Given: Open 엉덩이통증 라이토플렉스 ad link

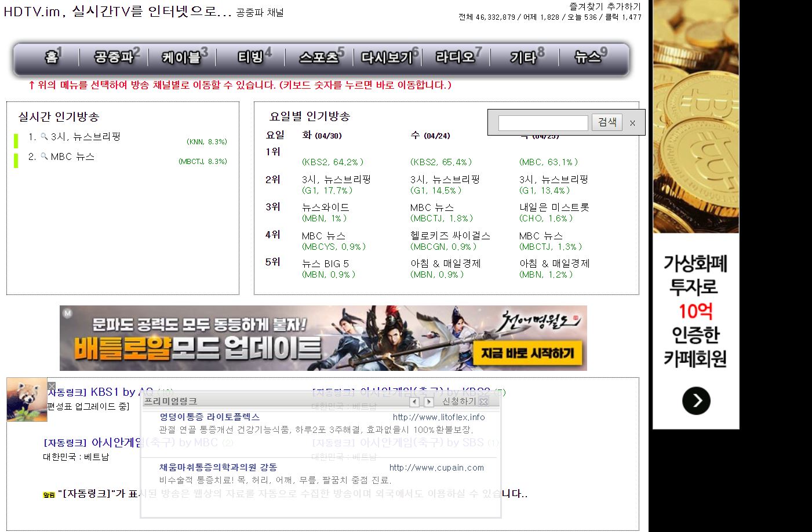Looking at the screenshot, I should 210,417.
